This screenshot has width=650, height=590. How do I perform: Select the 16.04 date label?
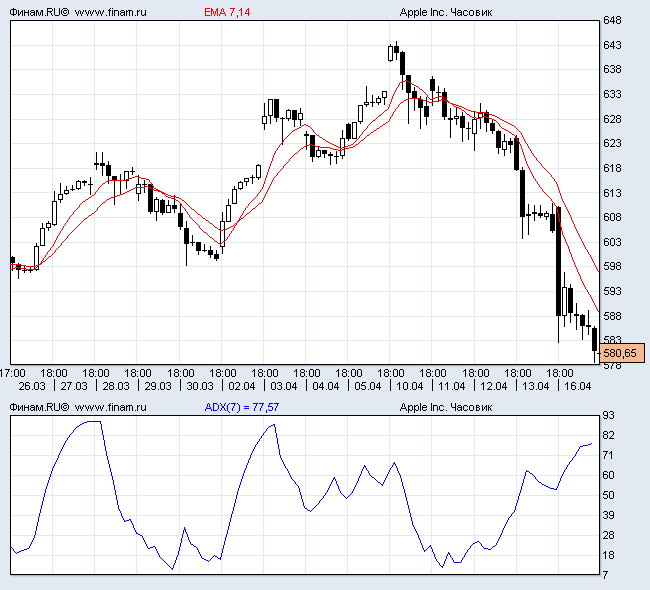[x=578, y=386]
